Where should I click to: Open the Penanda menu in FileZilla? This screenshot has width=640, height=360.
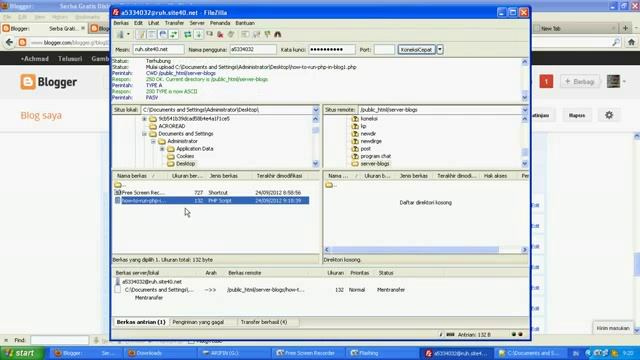[x=220, y=23]
